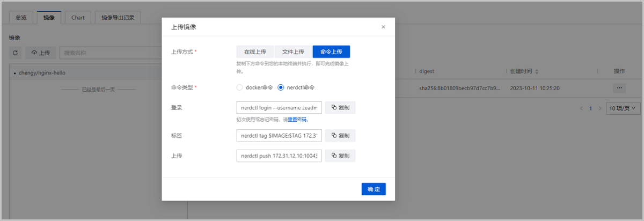Refresh the image list

point(16,53)
